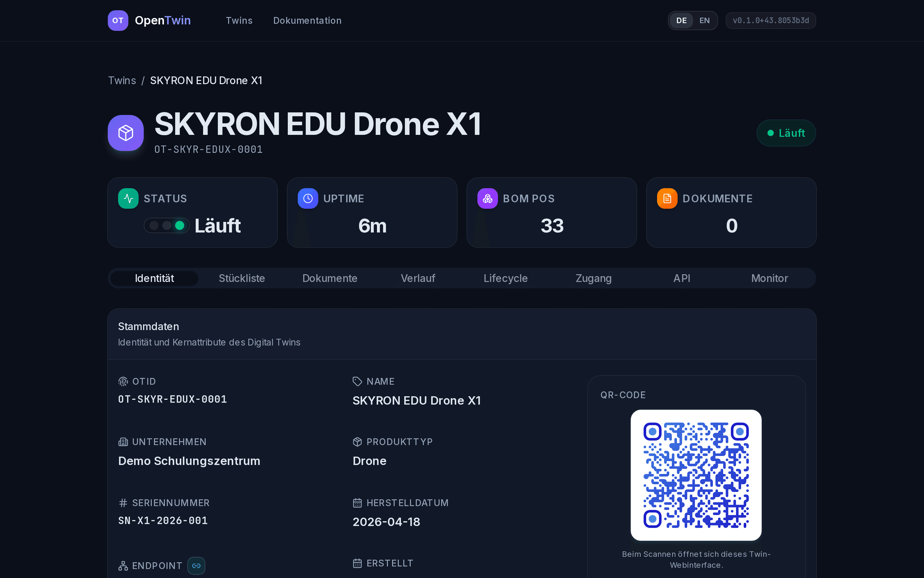Go back to Twins via breadcrumb

(x=122, y=81)
